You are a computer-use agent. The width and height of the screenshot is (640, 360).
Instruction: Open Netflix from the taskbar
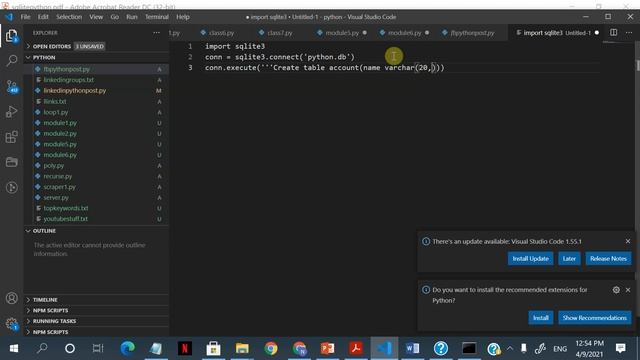[184, 348]
